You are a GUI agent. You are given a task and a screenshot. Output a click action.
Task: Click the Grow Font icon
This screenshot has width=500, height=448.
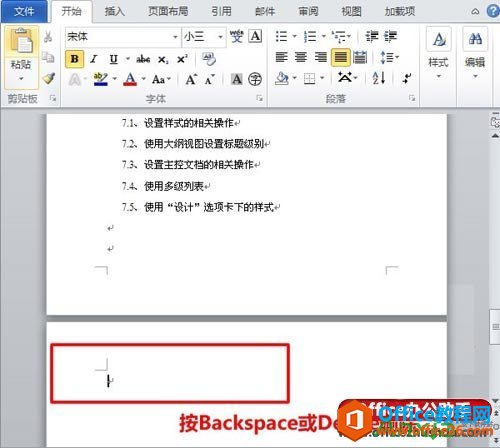(191, 79)
